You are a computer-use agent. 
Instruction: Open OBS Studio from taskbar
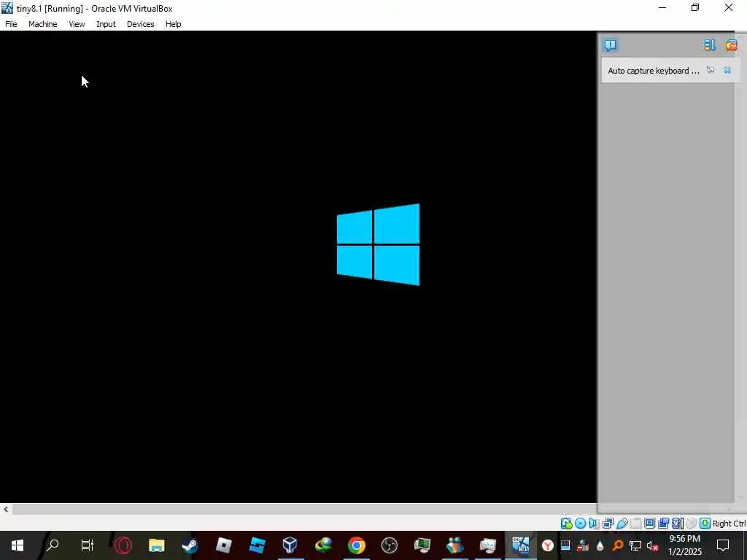[390, 545]
